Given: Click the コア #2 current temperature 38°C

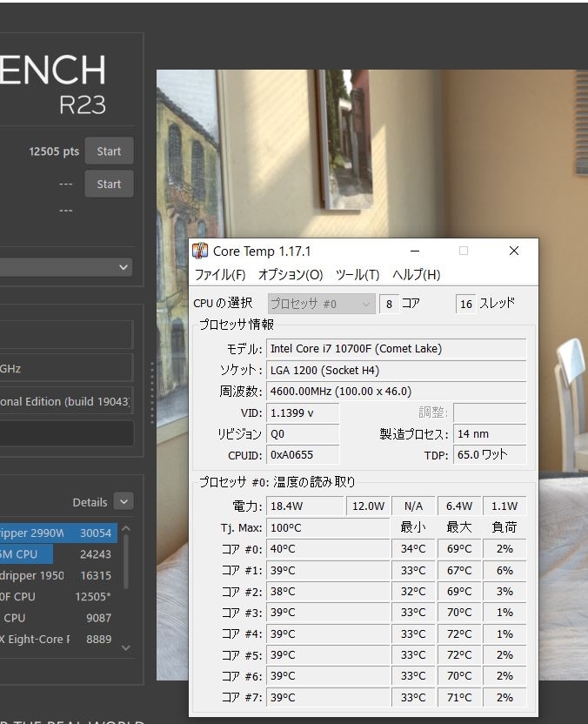Looking at the screenshot, I should tap(328, 592).
